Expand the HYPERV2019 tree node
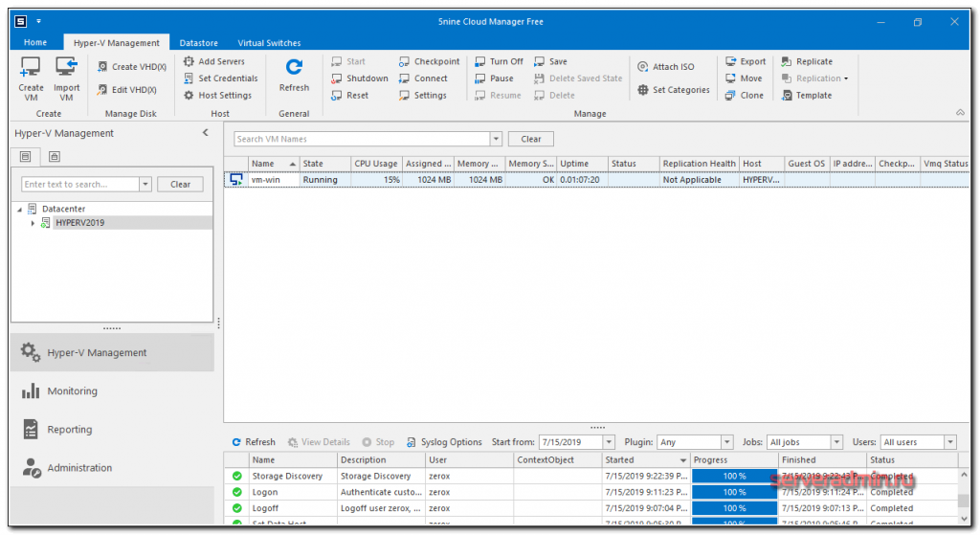 (33, 223)
